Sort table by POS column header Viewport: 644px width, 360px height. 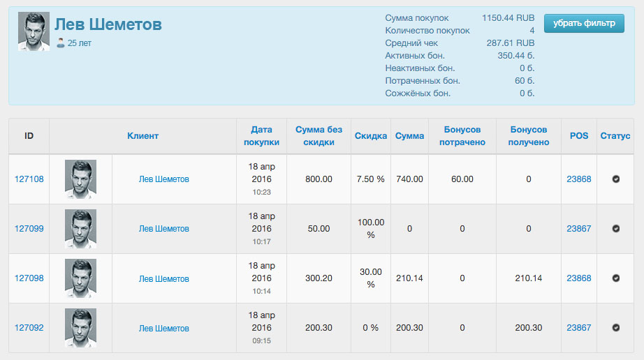[x=579, y=136]
